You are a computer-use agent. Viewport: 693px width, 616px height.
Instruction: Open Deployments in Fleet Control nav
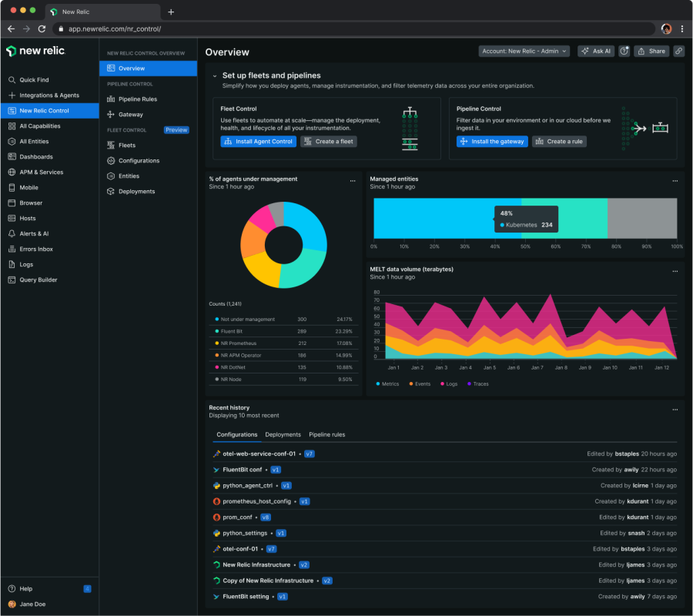136,192
